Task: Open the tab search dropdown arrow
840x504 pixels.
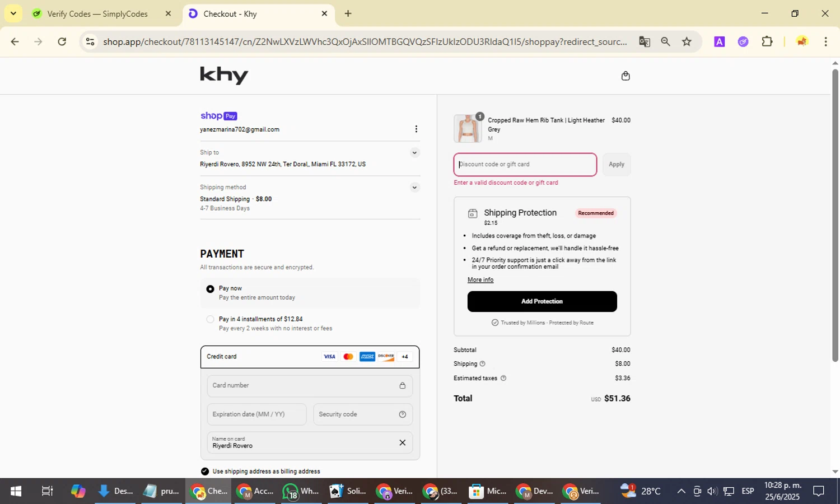Action: [x=13, y=13]
